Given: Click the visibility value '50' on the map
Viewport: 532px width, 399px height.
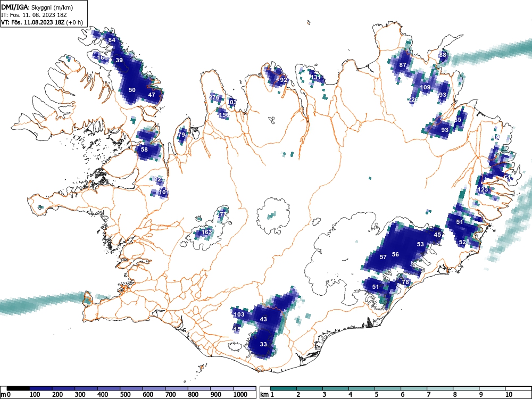Looking at the screenshot, I should 132,90.
